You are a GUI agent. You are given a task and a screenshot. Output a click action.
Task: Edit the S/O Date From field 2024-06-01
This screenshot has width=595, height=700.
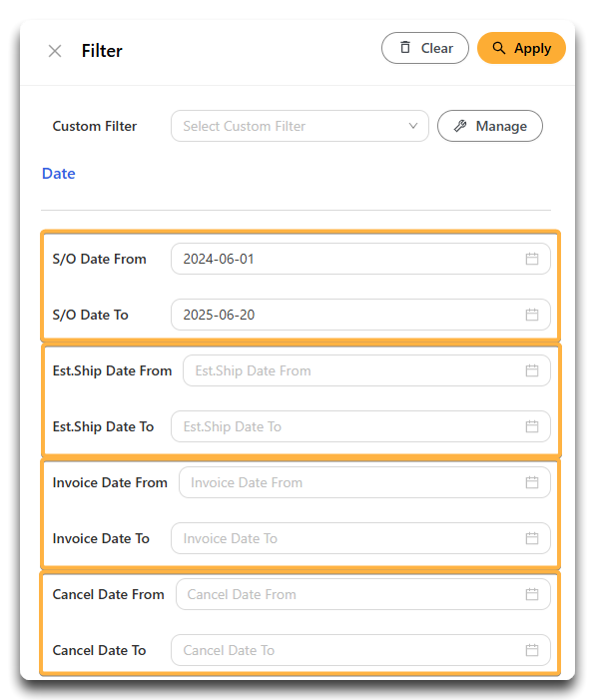360,259
